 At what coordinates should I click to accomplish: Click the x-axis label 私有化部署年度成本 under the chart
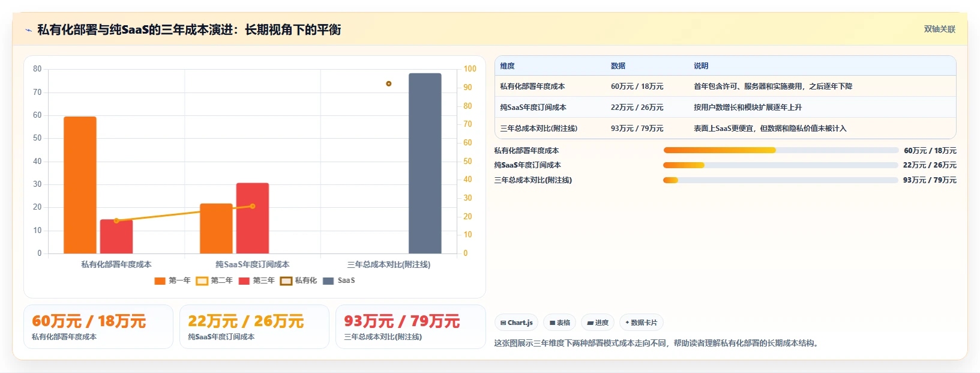point(116,264)
